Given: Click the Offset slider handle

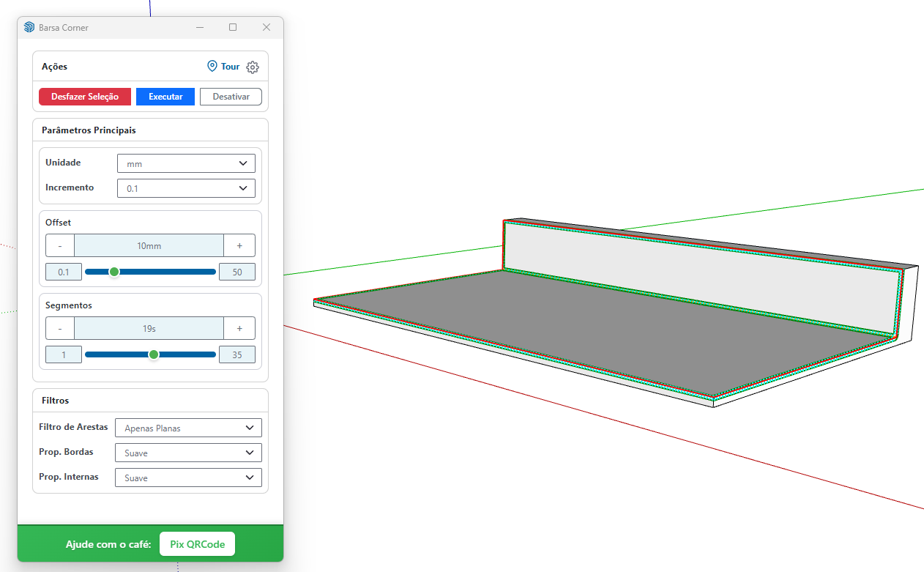Looking at the screenshot, I should point(114,272).
